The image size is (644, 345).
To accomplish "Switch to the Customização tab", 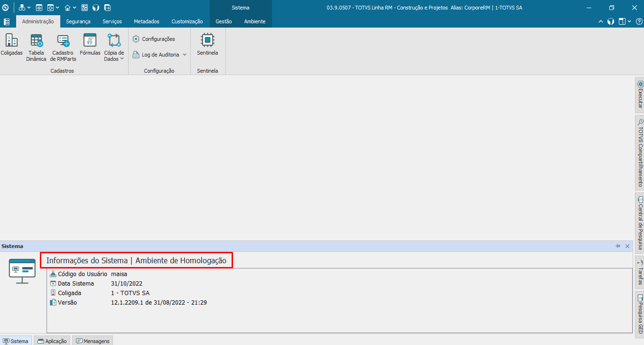I will click(187, 21).
